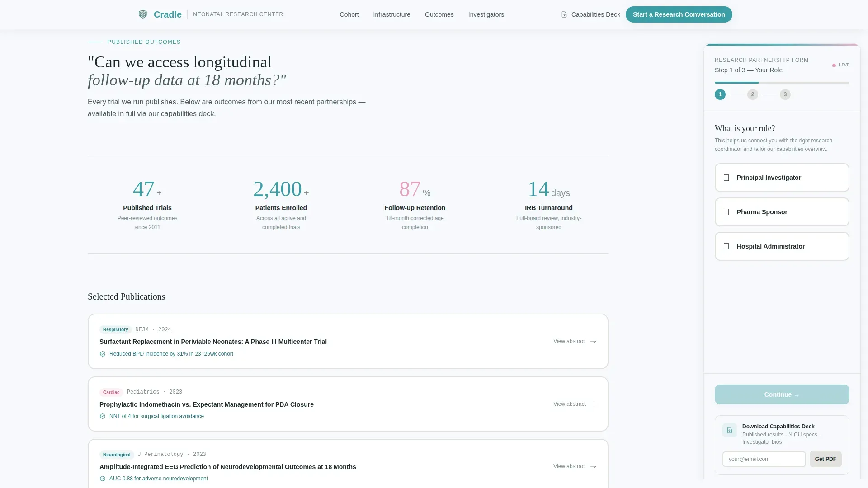This screenshot has width=868, height=488.
Task: Jump to form step 3 circle
Action: point(785,94)
